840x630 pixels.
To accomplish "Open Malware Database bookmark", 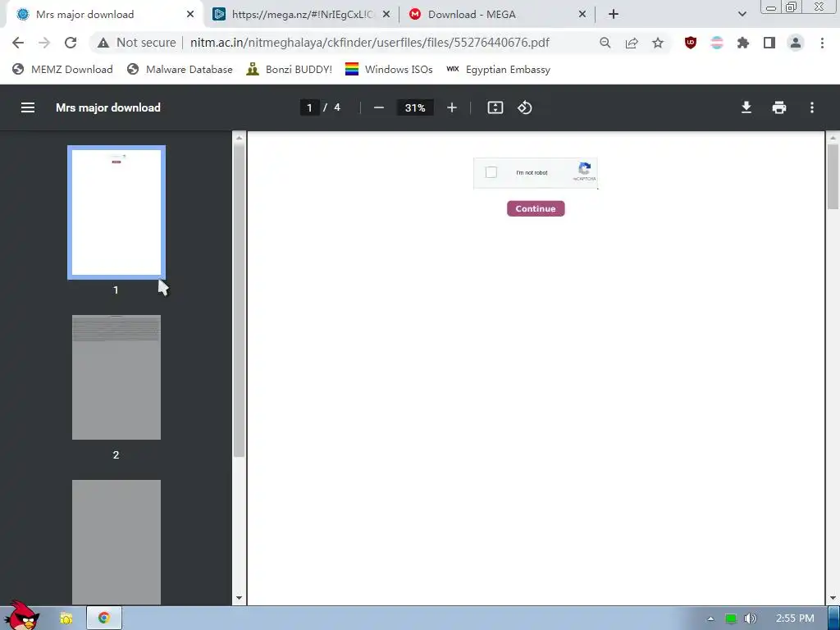I will tap(180, 70).
